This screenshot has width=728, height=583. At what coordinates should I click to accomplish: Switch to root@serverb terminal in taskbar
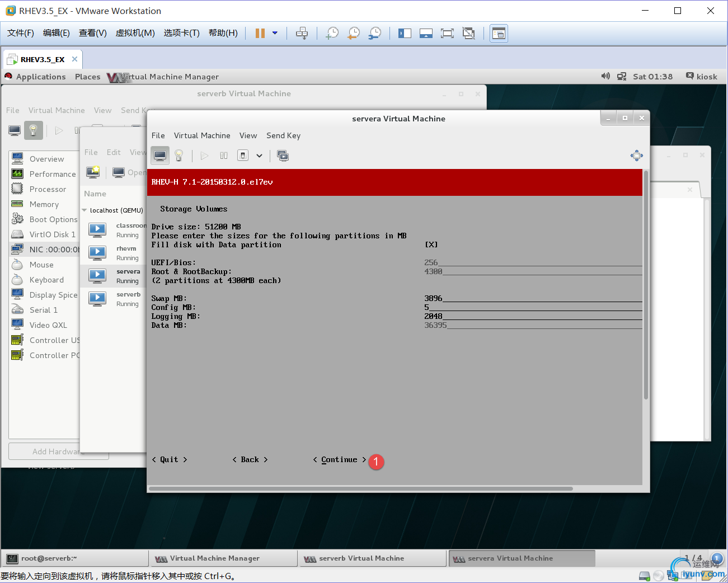76,558
